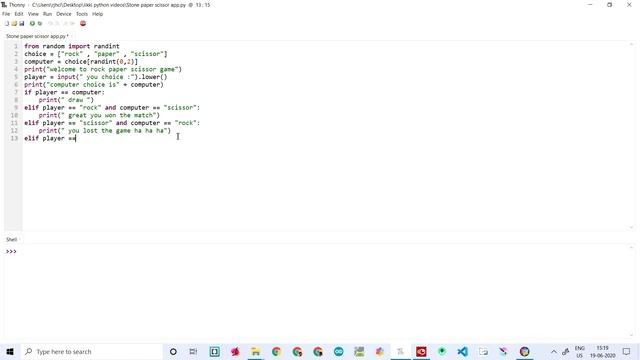Screen dimensions: 640x360
Task: Click the elif line comparing player to "rock"
Action: click(x=112, y=108)
